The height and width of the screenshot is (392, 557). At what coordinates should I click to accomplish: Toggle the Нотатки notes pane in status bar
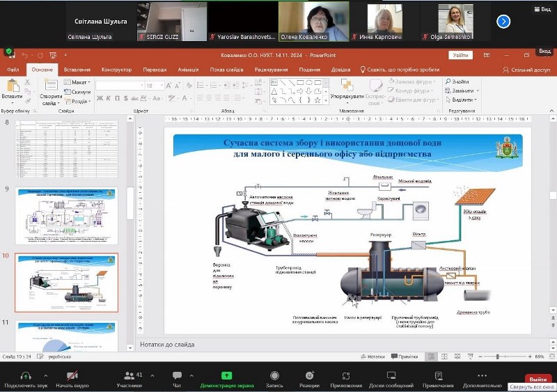(372, 356)
